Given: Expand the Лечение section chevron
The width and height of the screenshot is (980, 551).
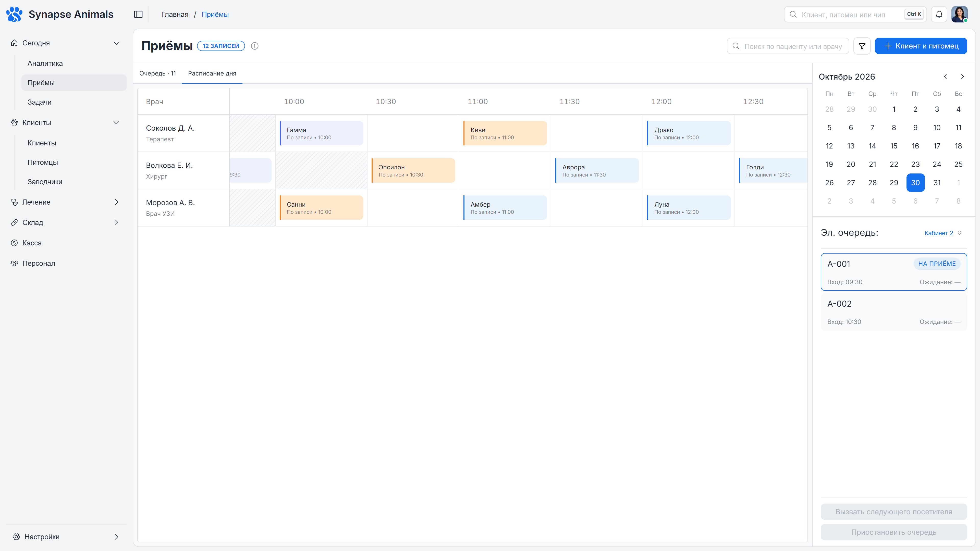Looking at the screenshot, I should pos(116,202).
